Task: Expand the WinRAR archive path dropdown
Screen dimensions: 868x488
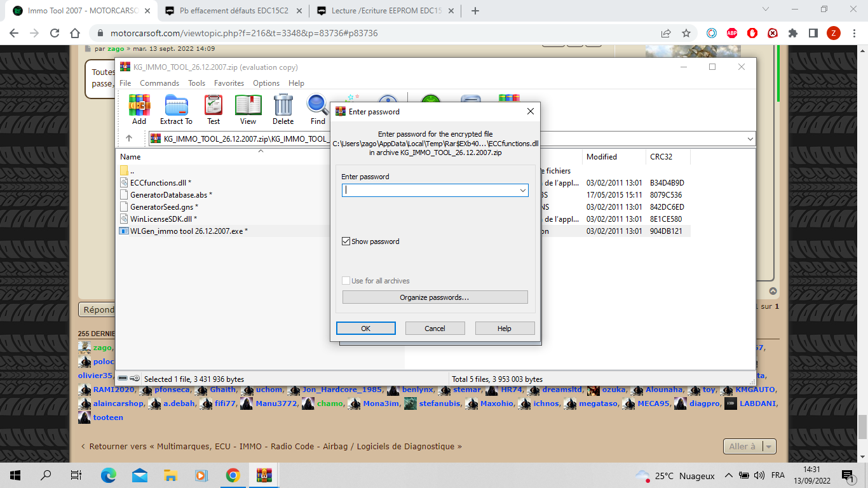Action: point(750,139)
